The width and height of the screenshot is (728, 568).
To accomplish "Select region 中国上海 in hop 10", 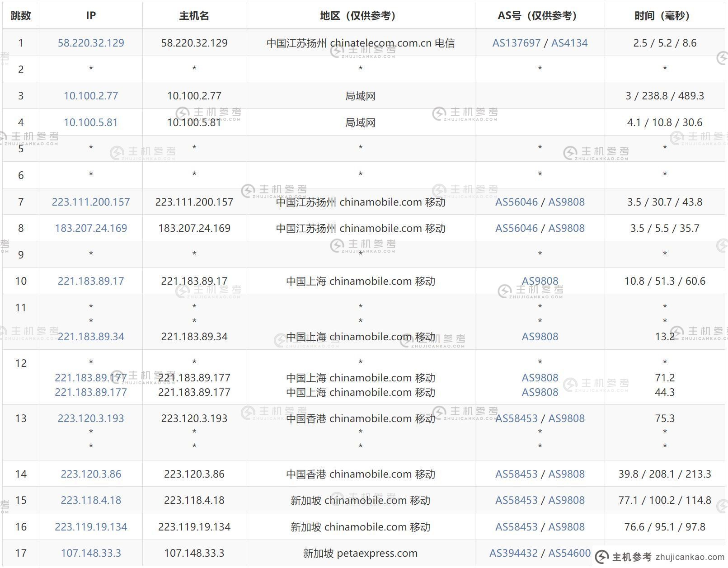I will pos(361,281).
